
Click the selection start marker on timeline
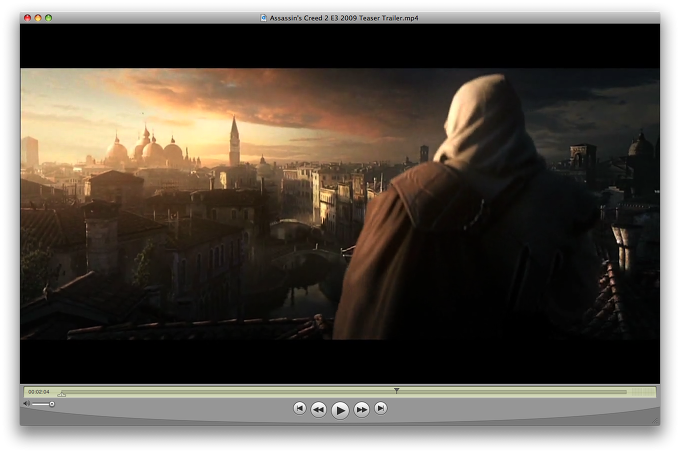pos(62,394)
